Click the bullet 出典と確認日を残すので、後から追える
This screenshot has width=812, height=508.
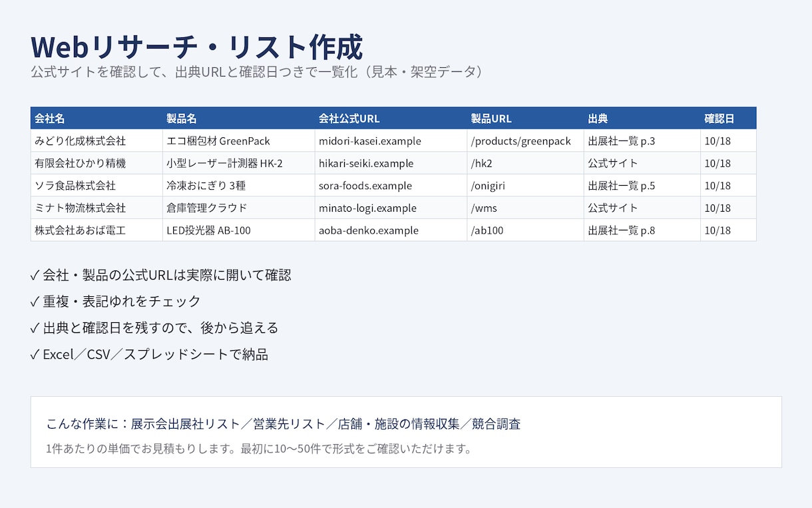(154, 328)
